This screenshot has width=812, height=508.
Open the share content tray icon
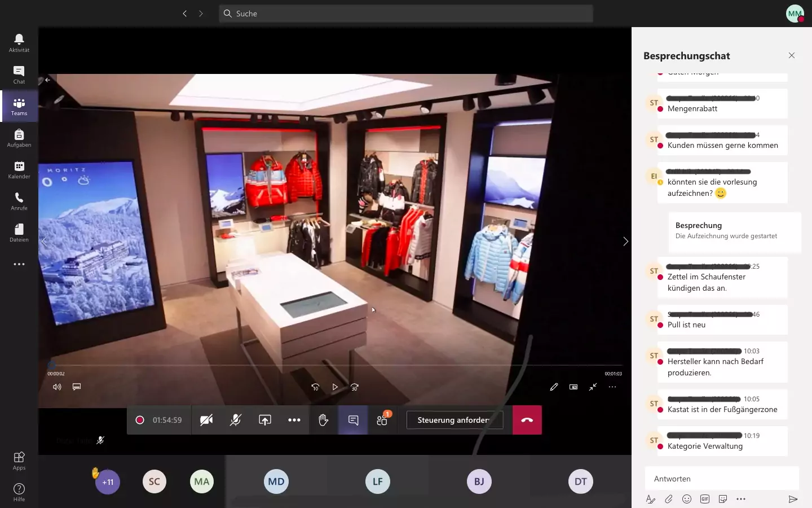point(265,420)
